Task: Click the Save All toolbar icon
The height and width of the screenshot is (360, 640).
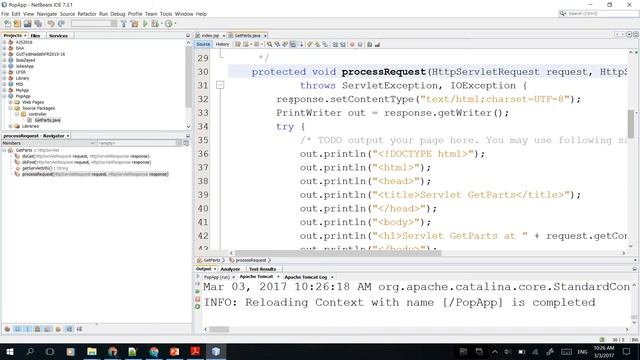Action: 38,24
